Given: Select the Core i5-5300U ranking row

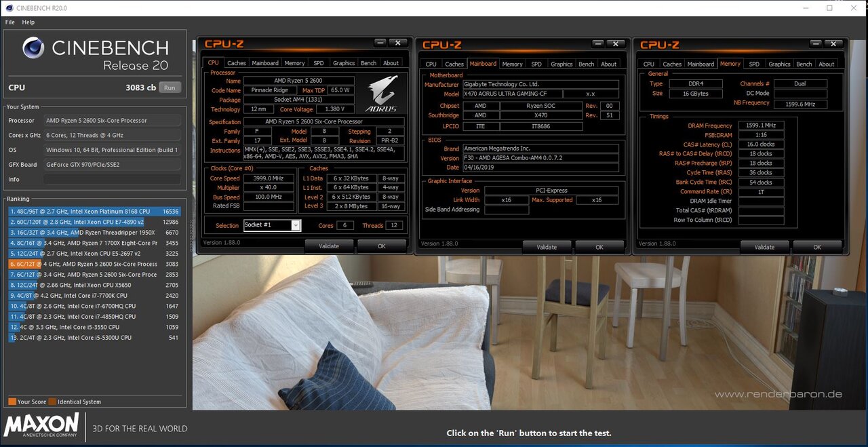Looking at the screenshot, I should pos(94,337).
